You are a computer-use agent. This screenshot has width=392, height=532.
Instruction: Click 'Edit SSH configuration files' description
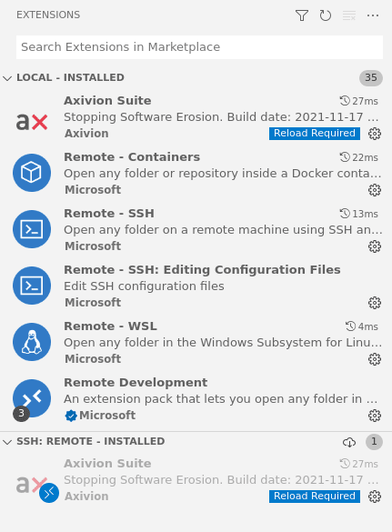point(144,286)
